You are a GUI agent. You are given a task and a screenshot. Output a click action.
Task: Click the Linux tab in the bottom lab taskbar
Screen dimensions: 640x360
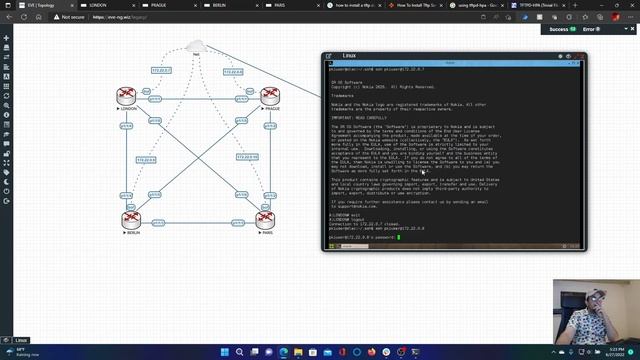pos(21,340)
